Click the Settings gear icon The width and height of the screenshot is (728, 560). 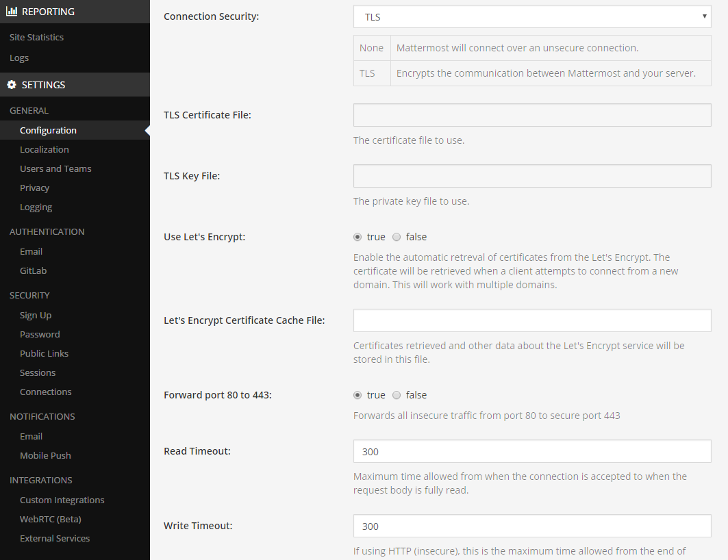click(x=12, y=84)
